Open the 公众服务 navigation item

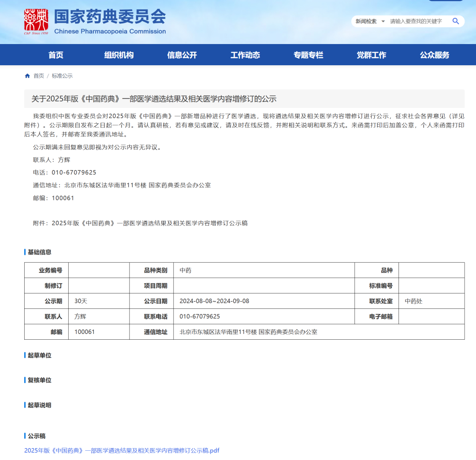pos(434,55)
